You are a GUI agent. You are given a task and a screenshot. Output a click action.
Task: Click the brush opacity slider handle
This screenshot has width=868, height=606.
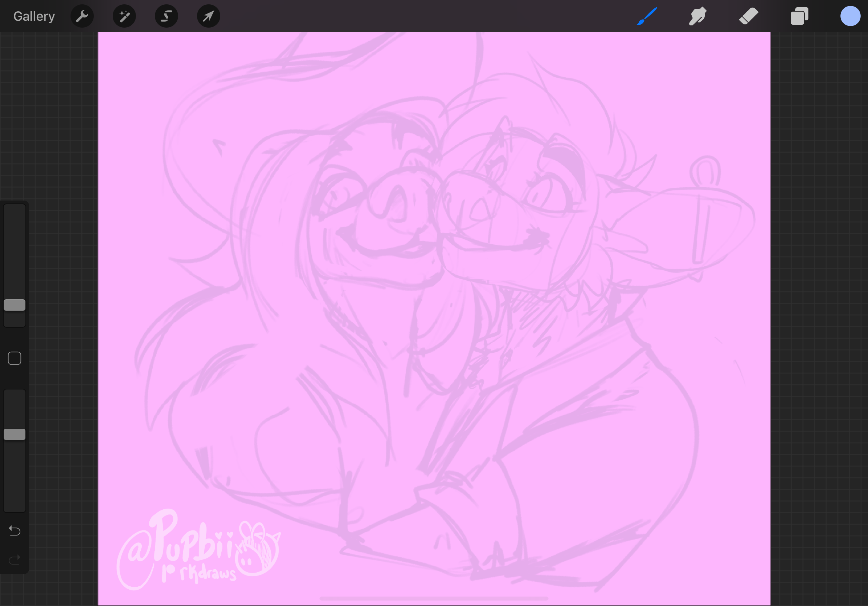(15, 435)
